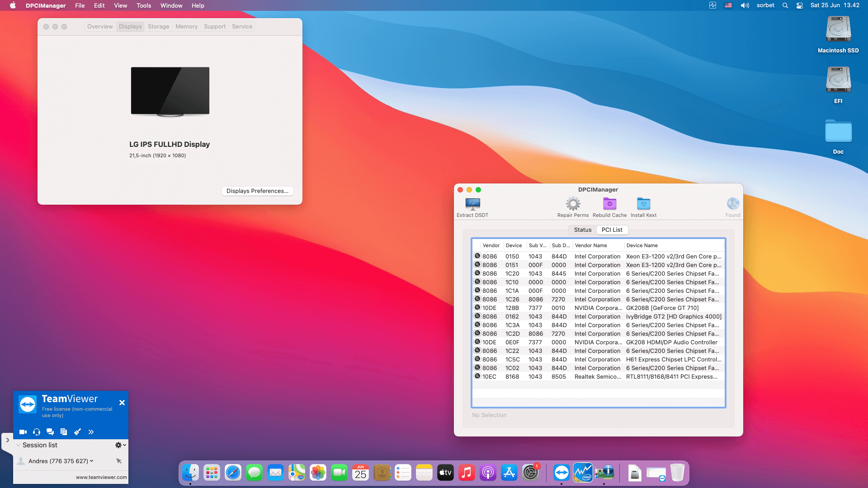
Task: Collapse the Session list section
Action: (18, 445)
